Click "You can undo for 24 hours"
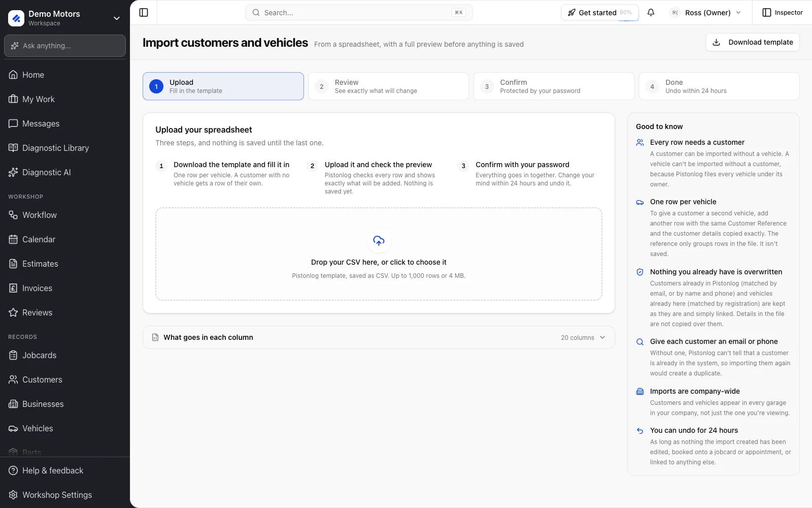Viewport: 812px width, 508px height. point(694,430)
